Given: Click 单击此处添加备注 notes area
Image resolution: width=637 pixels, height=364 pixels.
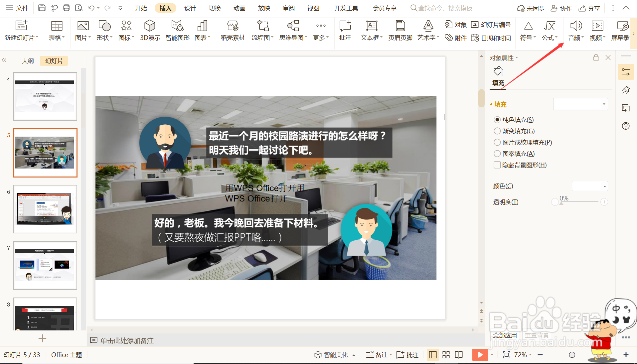Looking at the screenshot, I should [x=127, y=340].
